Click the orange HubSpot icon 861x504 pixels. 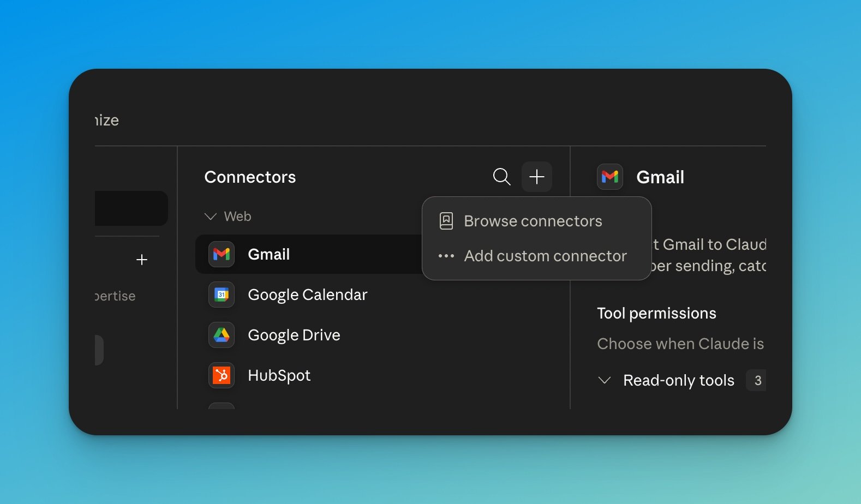(222, 375)
